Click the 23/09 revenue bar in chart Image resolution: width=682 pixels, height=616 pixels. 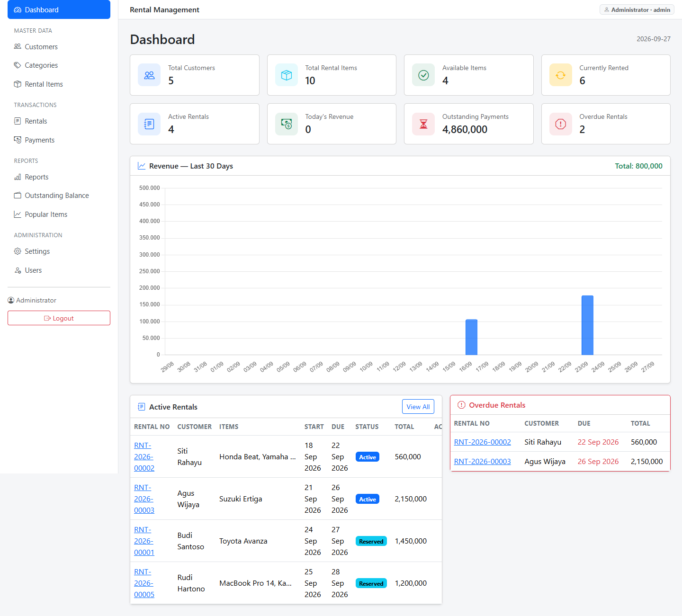click(x=587, y=325)
